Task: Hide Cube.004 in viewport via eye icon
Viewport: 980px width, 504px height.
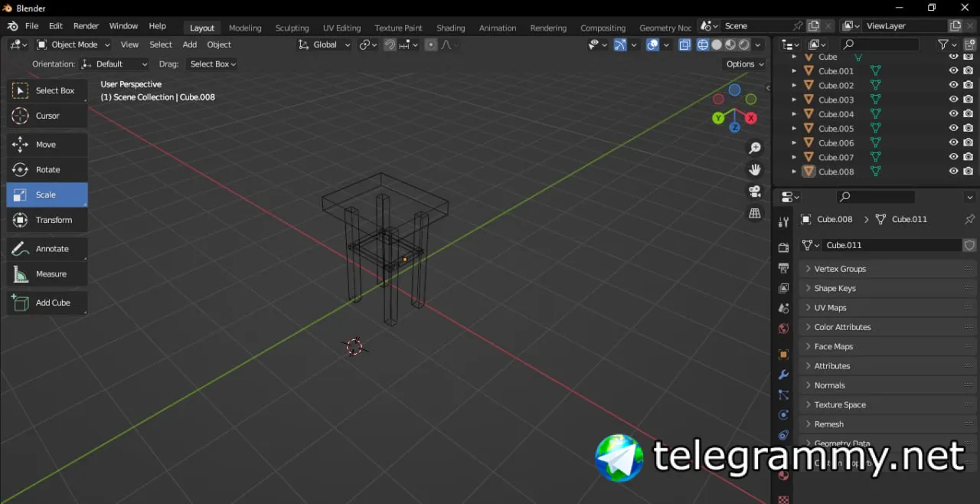Action: 953,114
